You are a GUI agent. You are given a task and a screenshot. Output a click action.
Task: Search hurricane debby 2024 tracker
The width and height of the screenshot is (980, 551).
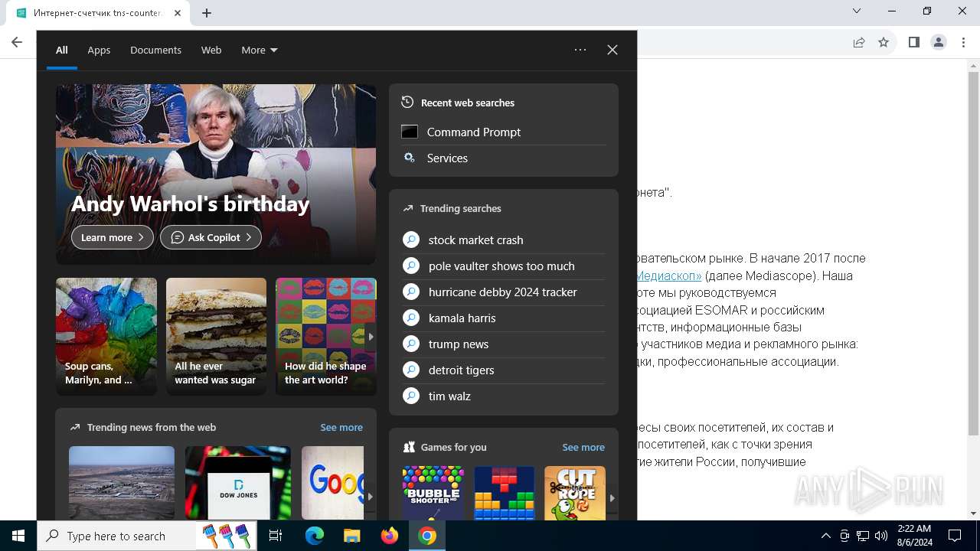coord(504,292)
